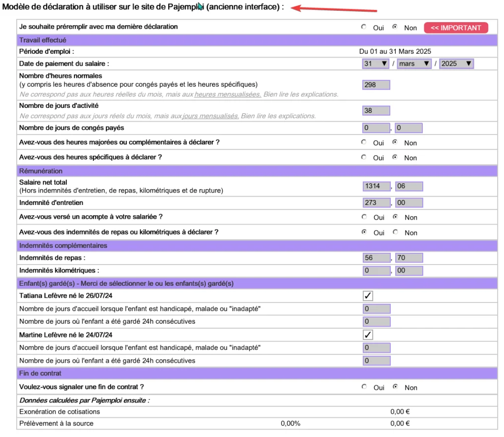Select Oui for heures spécifiques à déclarer

(x=364, y=157)
